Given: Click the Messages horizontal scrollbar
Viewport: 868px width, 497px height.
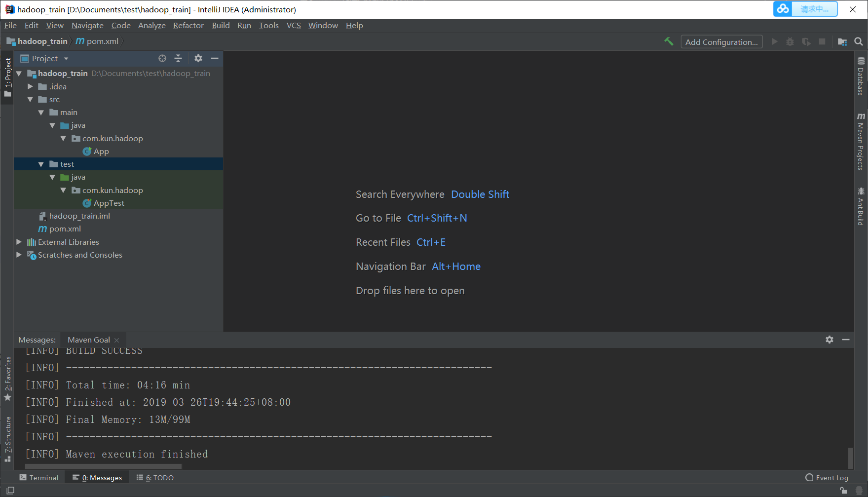Looking at the screenshot, I should click(x=103, y=466).
